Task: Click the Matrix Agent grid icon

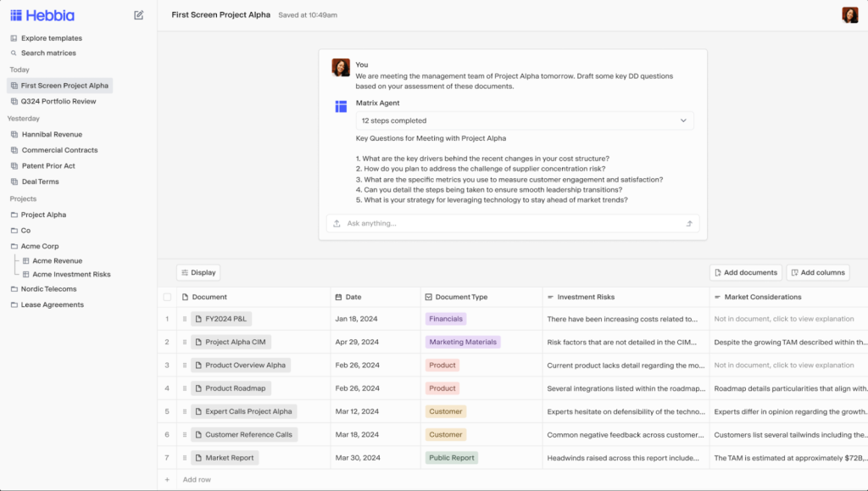Action: [x=341, y=106]
